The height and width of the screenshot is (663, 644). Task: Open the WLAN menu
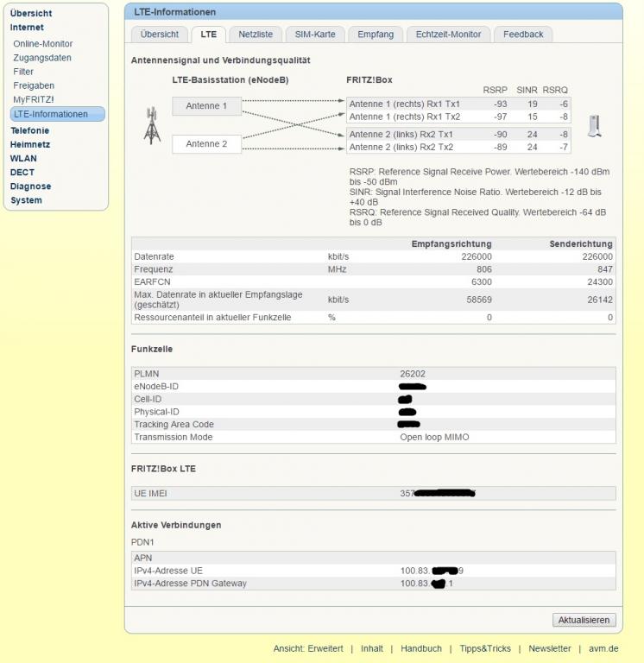click(23, 158)
